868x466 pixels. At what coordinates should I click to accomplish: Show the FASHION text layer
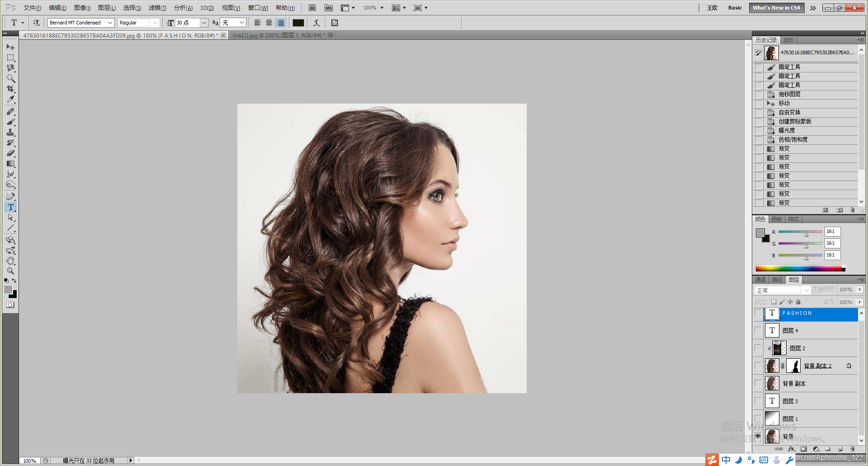click(x=758, y=313)
